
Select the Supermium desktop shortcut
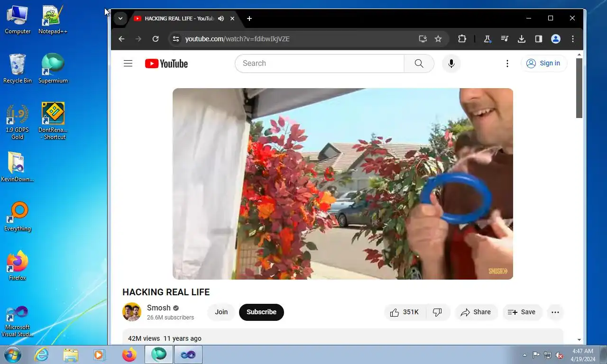53,69
